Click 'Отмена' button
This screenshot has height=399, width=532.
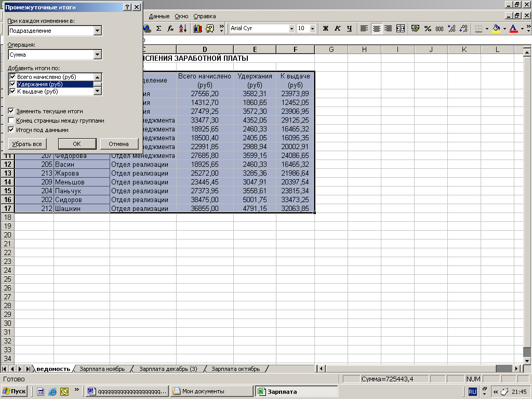tap(119, 144)
